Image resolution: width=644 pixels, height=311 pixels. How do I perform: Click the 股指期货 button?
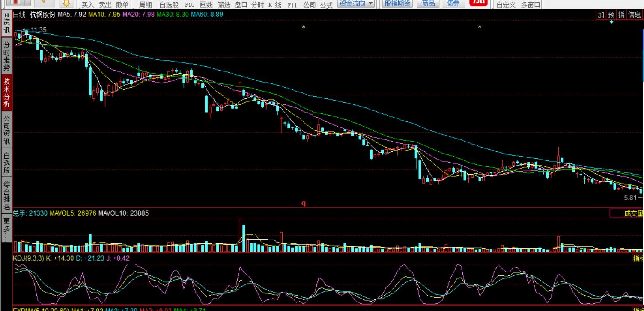point(397,4)
